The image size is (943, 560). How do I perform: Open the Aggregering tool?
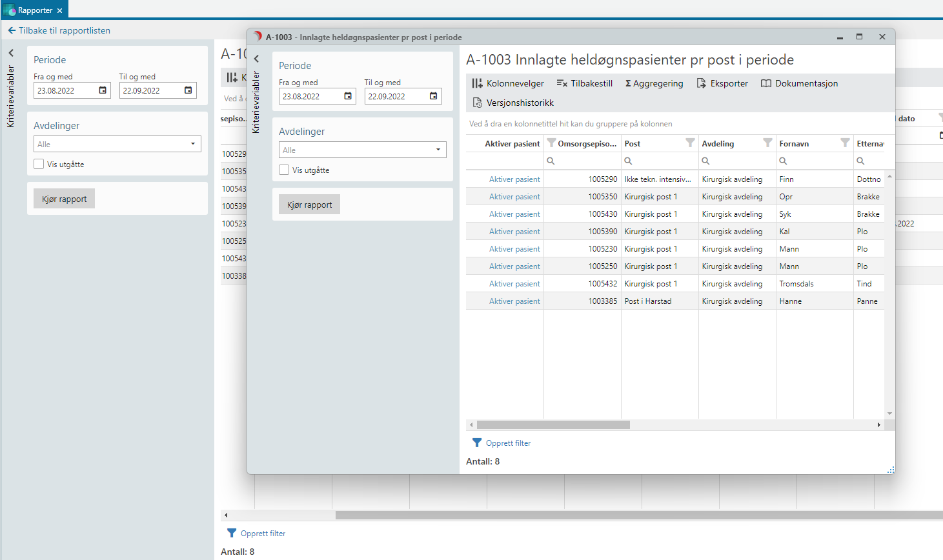tap(654, 83)
